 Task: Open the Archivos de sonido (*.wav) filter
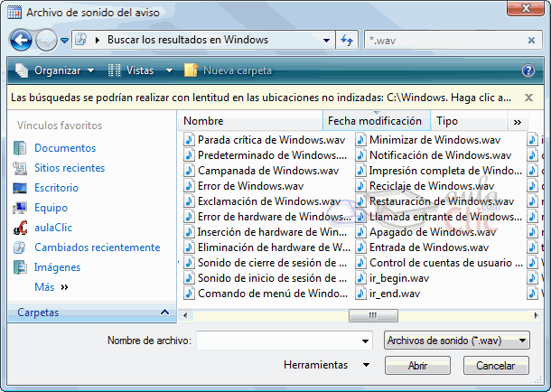(456, 341)
